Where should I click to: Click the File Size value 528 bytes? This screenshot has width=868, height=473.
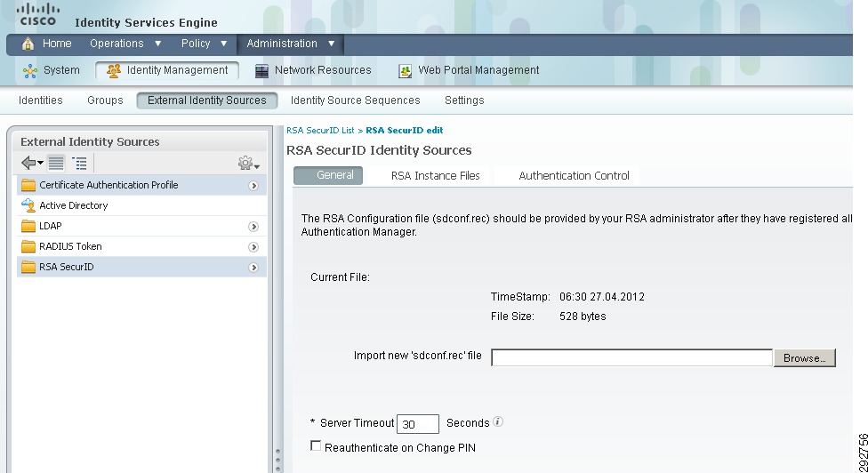(583, 317)
